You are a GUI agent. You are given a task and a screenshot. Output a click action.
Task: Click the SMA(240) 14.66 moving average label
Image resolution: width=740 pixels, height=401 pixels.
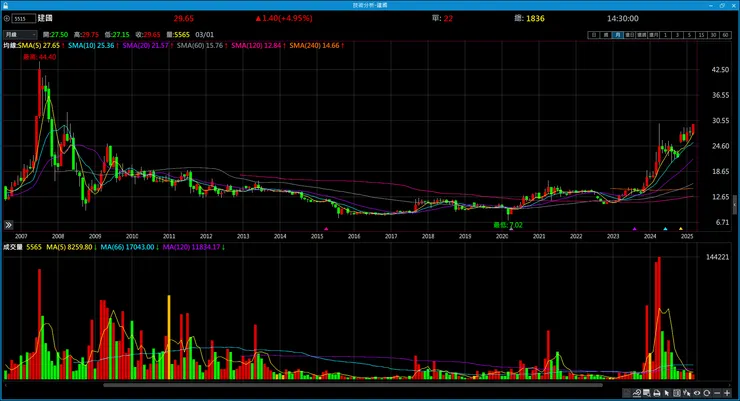[314, 46]
